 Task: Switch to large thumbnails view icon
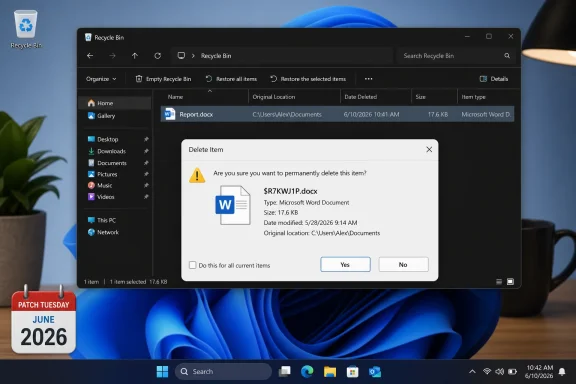point(510,282)
